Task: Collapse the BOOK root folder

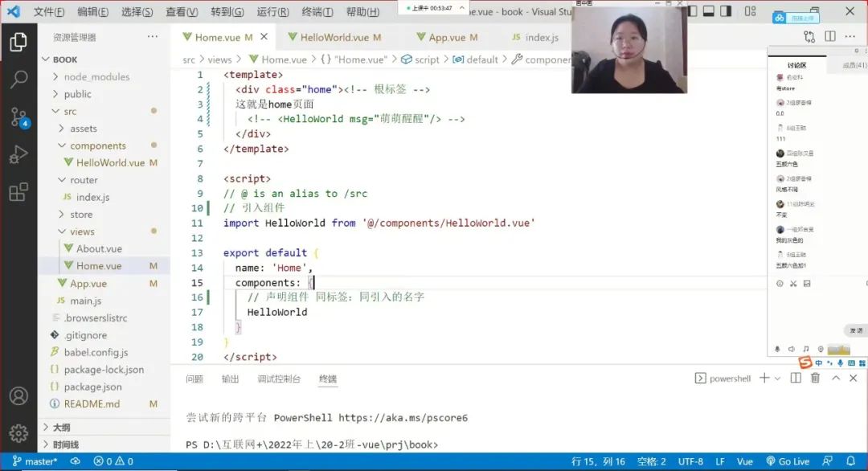Action: coord(46,59)
